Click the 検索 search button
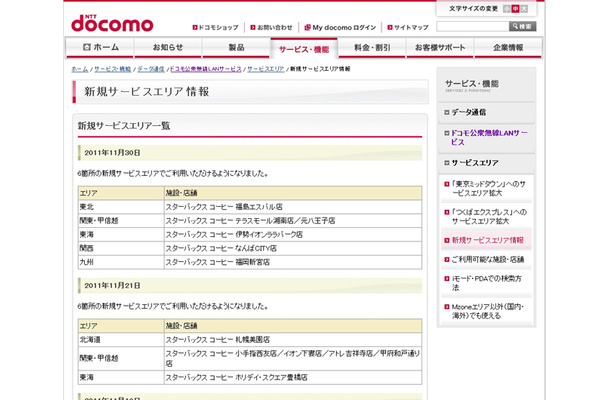Image resolution: width=610 pixels, height=400 pixels. point(522,26)
